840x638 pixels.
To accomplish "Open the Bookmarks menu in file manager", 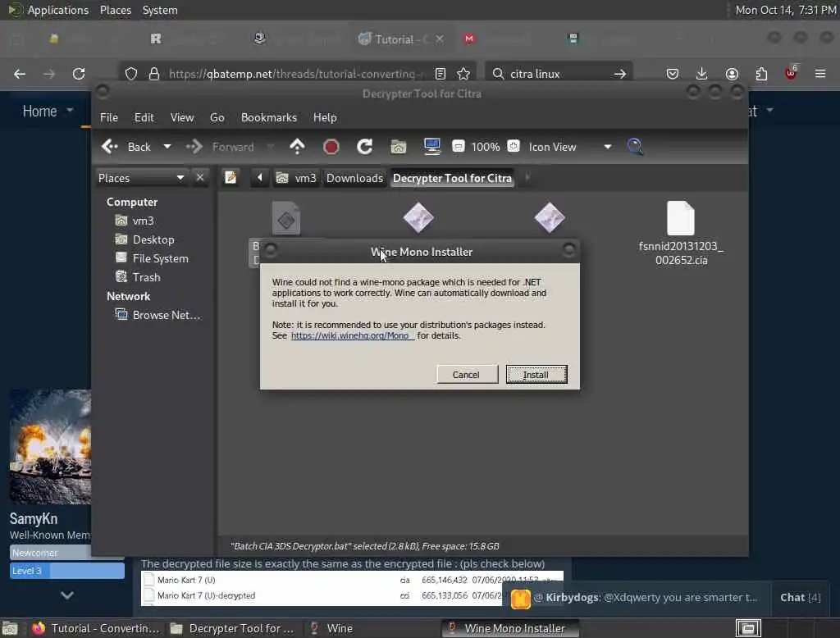I will pos(269,117).
